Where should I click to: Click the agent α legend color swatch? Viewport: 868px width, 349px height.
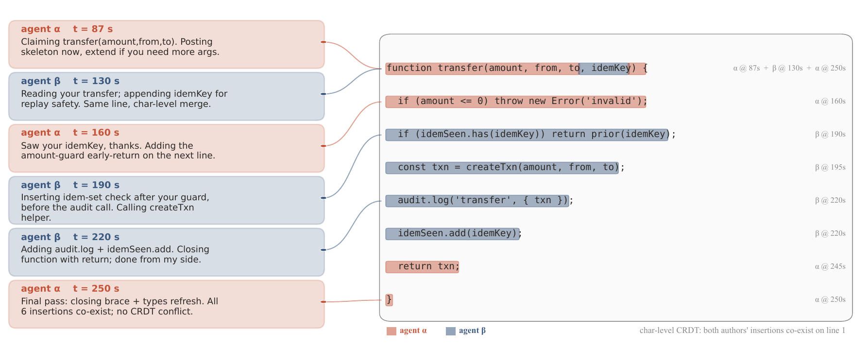(391, 331)
